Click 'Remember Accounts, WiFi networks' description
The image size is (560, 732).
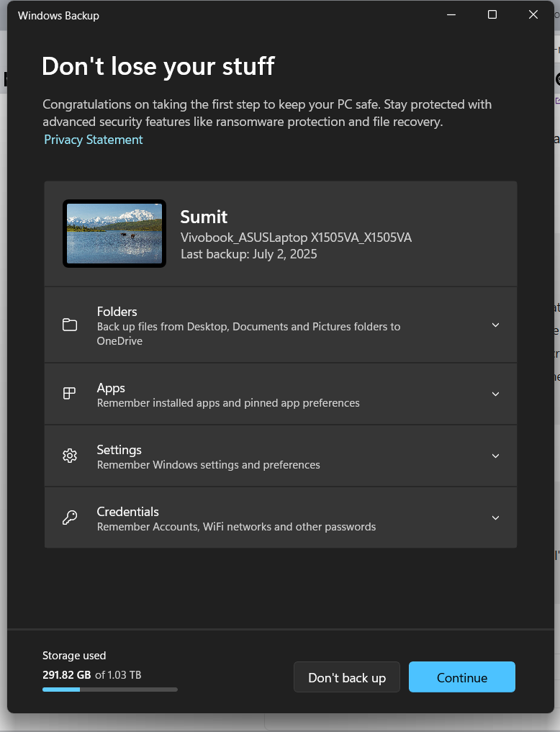(x=236, y=527)
